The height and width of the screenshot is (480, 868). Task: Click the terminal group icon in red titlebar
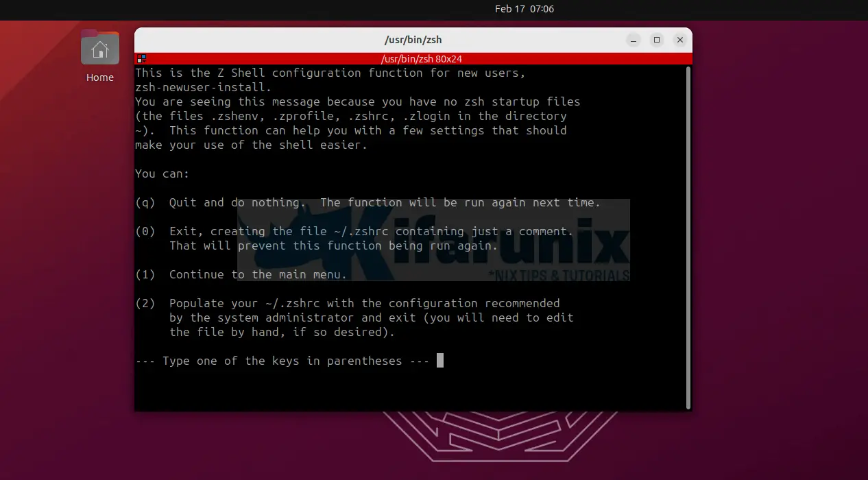141,59
